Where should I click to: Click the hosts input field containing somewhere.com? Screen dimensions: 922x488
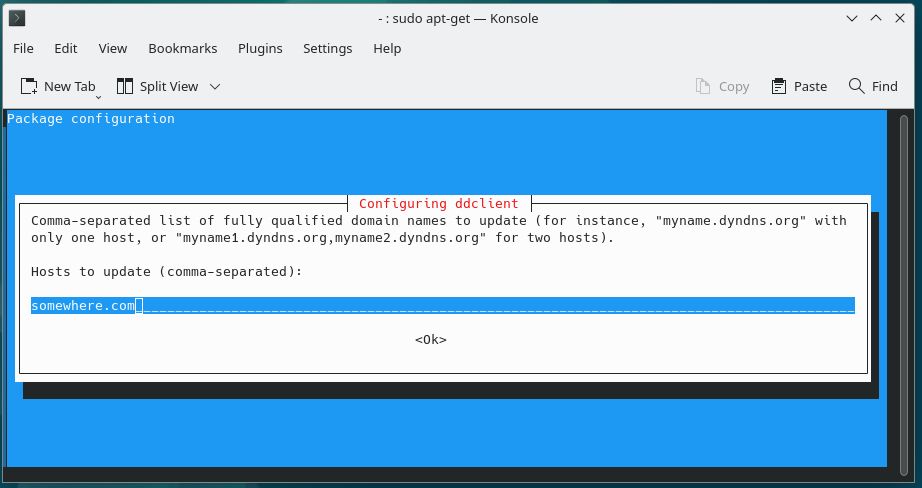(x=443, y=306)
